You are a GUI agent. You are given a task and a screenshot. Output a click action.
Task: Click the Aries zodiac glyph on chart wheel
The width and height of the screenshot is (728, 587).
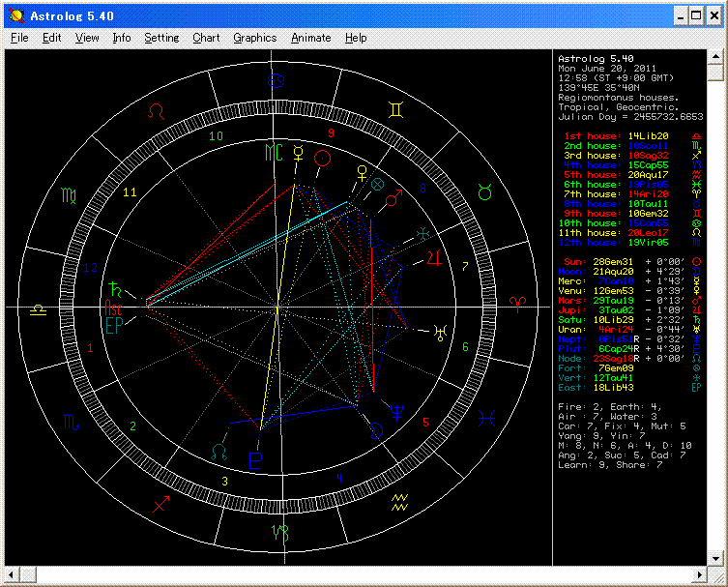(x=519, y=306)
